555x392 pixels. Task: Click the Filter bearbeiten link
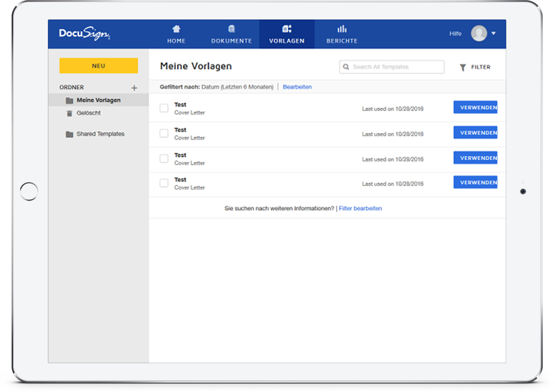[360, 209]
